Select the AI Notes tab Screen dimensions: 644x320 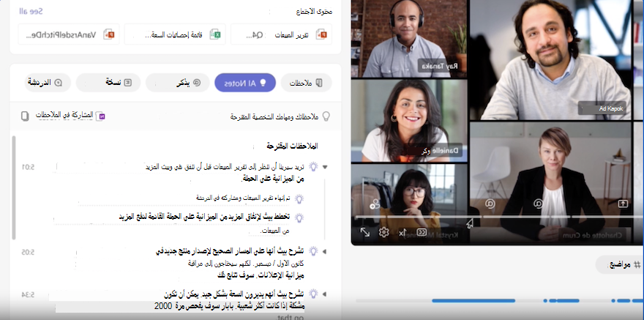pos(244,83)
